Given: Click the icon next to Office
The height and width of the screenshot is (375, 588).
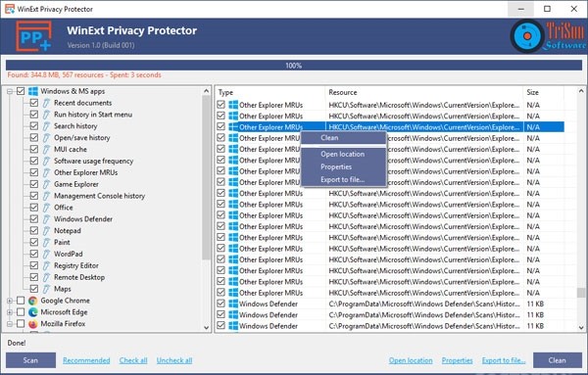Looking at the screenshot, I should (46, 208).
